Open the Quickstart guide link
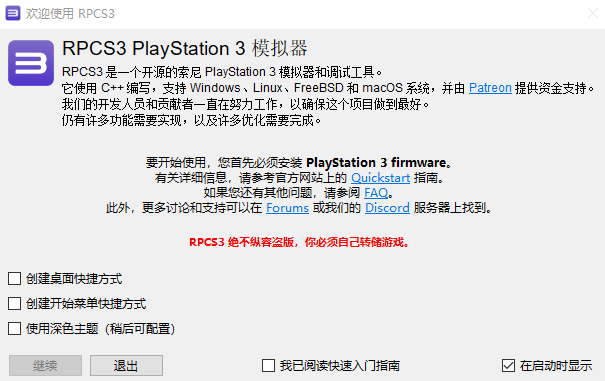605x381 pixels. click(x=380, y=178)
